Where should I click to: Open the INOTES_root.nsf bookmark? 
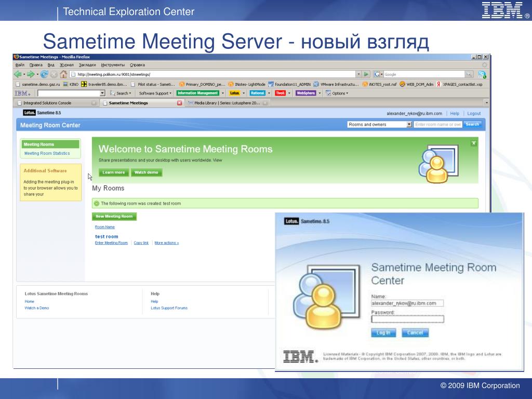point(379,84)
